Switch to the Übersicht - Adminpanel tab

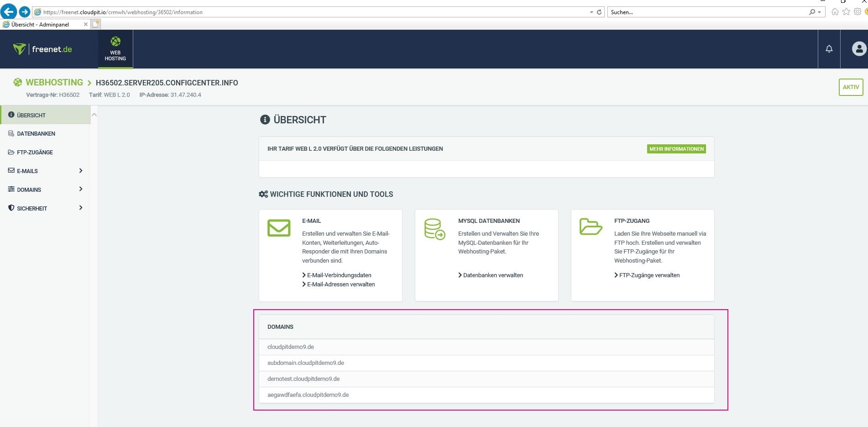click(41, 24)
